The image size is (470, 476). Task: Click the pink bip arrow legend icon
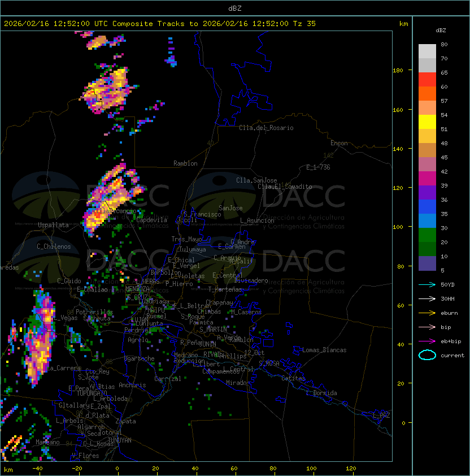pos(427,327)
